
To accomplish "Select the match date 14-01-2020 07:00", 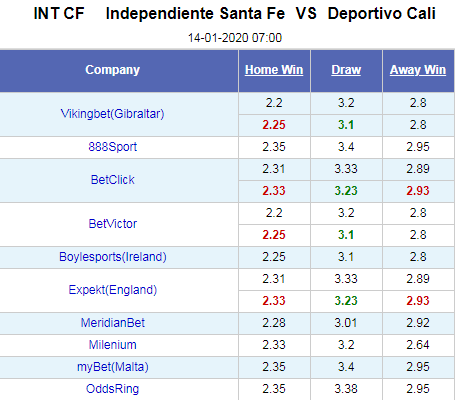I will tap(235, 38).
